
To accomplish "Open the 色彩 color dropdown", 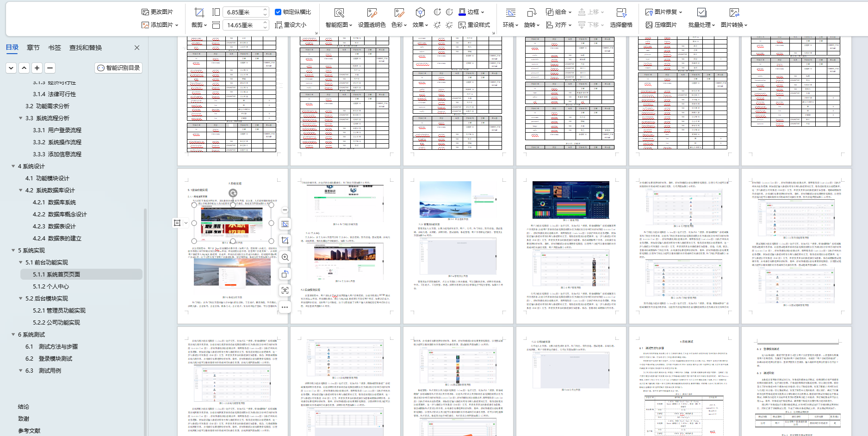I will tap(398, 25).
